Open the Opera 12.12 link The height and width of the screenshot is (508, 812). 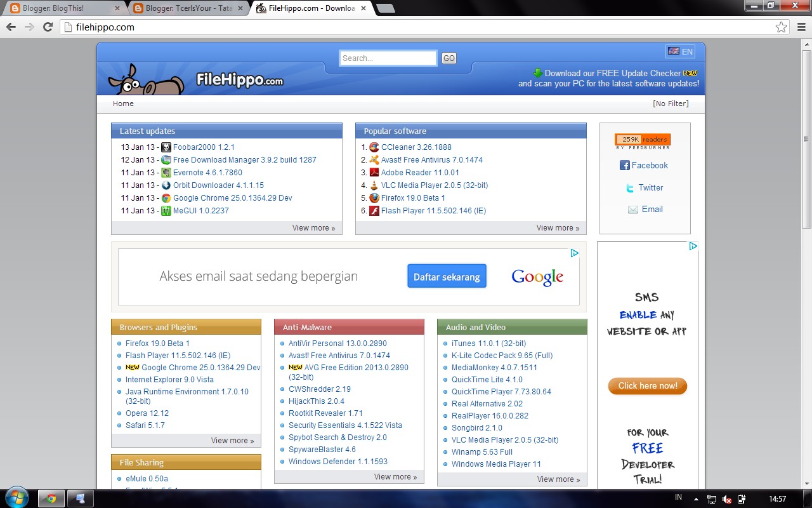tap(147, 413)
